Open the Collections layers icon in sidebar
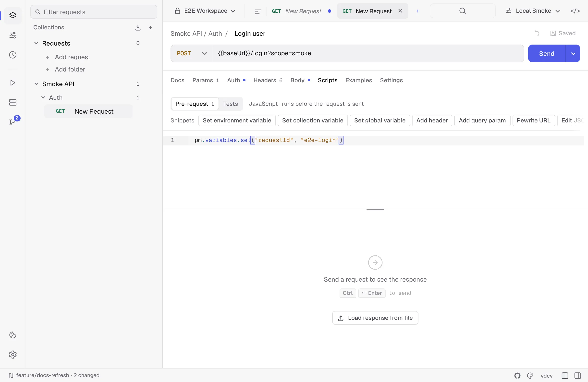The height and width of the screenshot is (382, 588). click(12, 15)
